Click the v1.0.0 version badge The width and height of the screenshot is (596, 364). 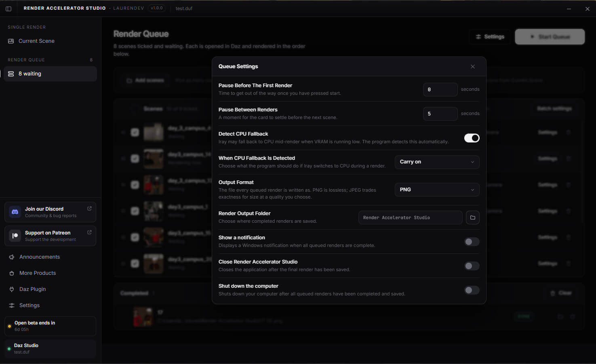157,8
